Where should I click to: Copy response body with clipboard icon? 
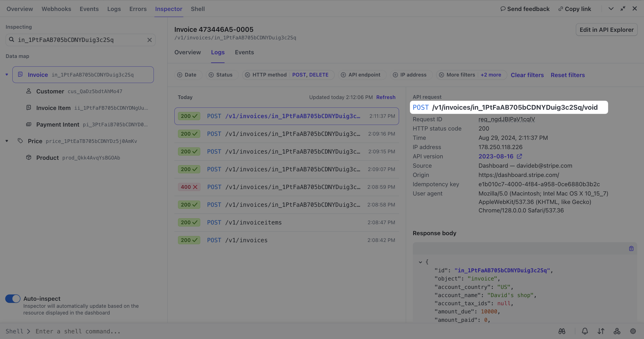click(x=631, y=248)
